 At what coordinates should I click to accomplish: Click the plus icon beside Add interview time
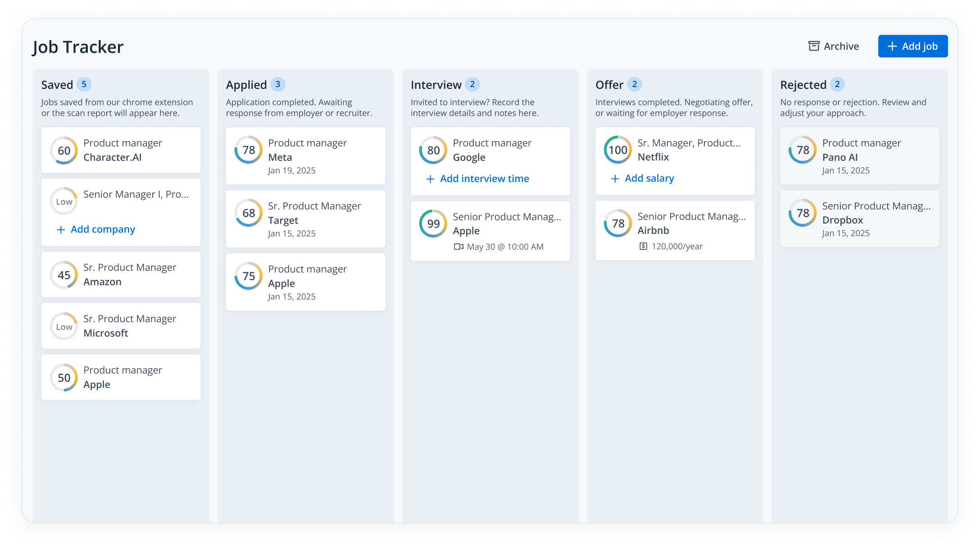(x=430, y=179)
